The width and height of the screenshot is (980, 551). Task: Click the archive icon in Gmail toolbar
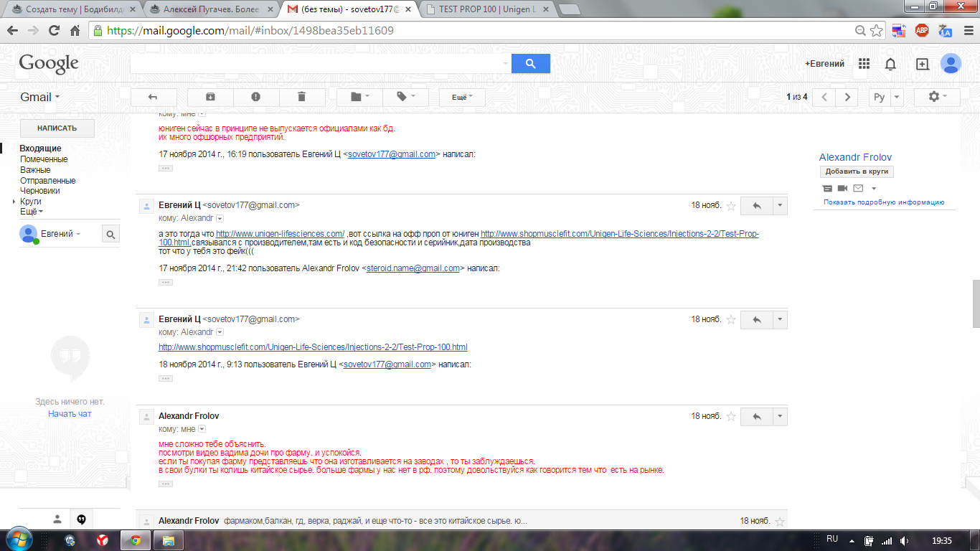210,97
